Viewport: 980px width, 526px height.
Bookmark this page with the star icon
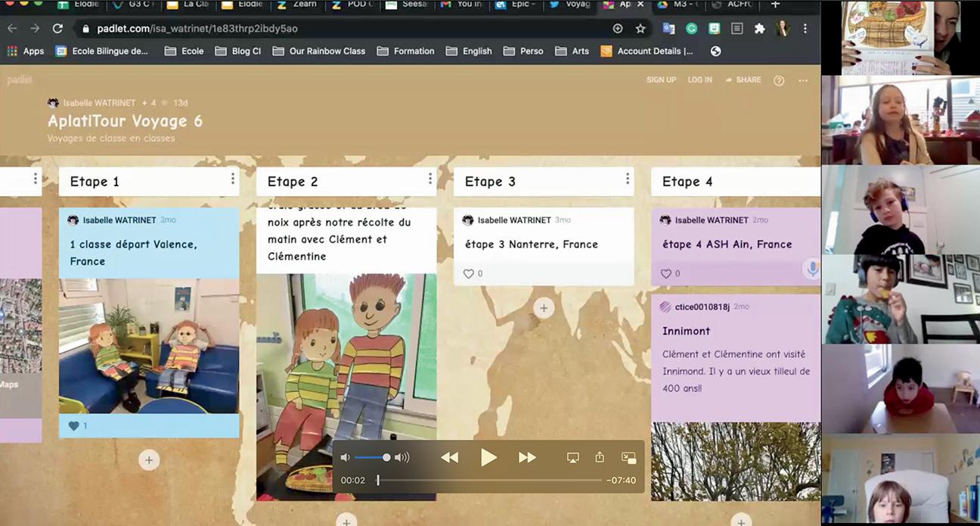(640, 28)
